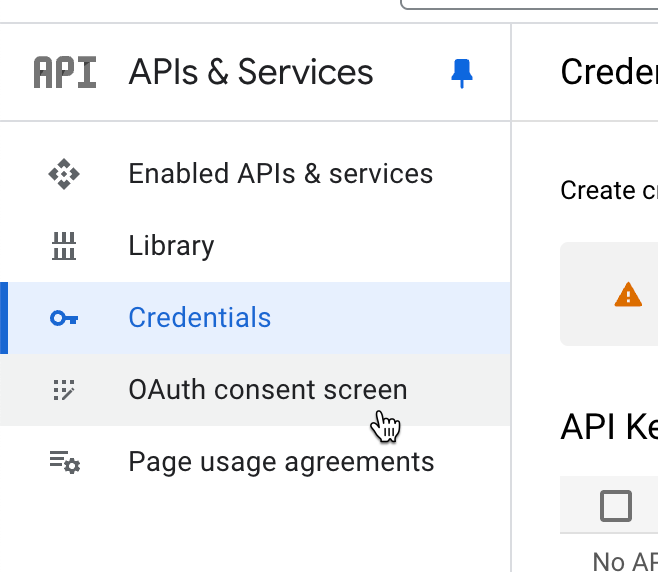Click the search field at the top
This screenshot has height=572, width=658.
coord(530,4)
